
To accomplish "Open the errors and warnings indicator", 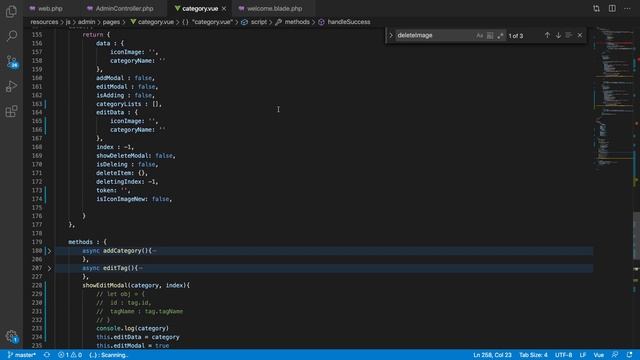I will (x=70, y=355).
